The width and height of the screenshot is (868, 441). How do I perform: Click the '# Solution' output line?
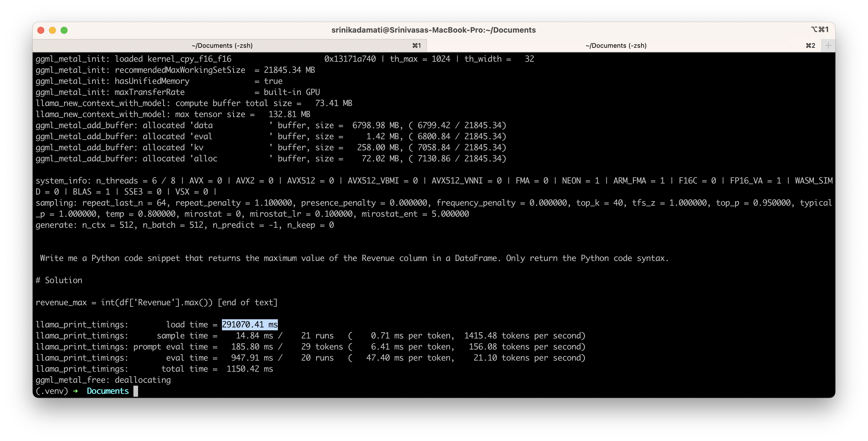(59, 280)
